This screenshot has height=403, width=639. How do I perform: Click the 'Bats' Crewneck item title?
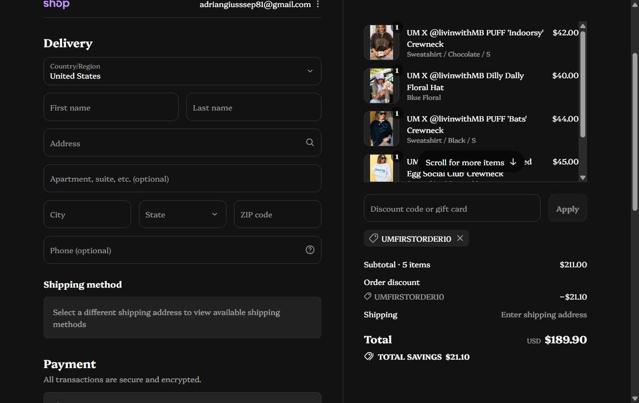[467, 124]
